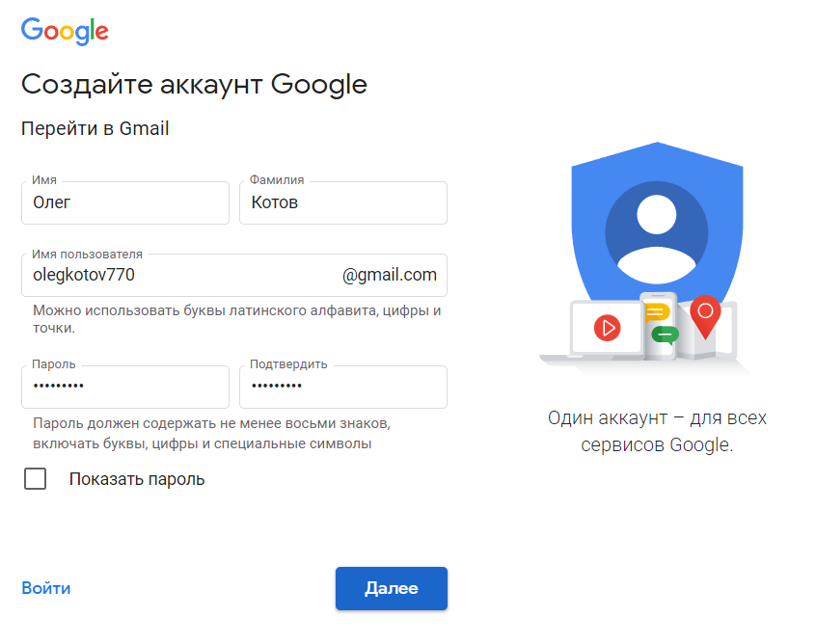The image size is (816, 644).
Task: Click the Создайте аккаунт Google heading
Action: coord(194,84)
